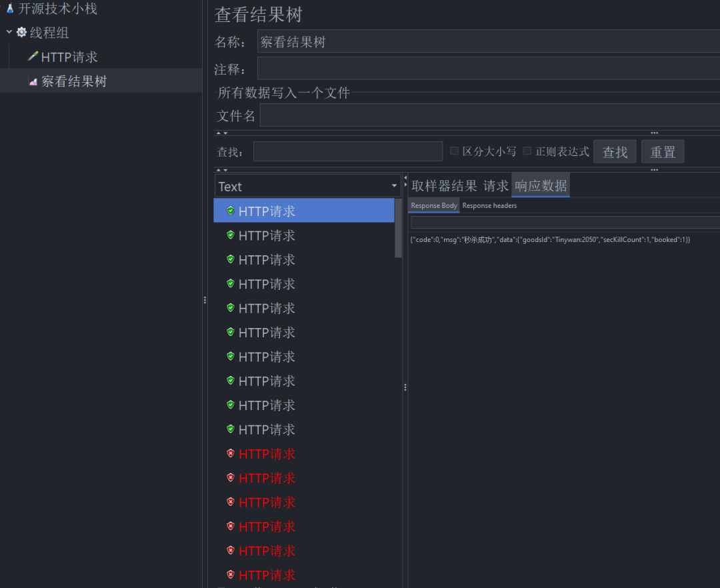Collapse the 线程组 tree node chevron

(x=9, y=32)
